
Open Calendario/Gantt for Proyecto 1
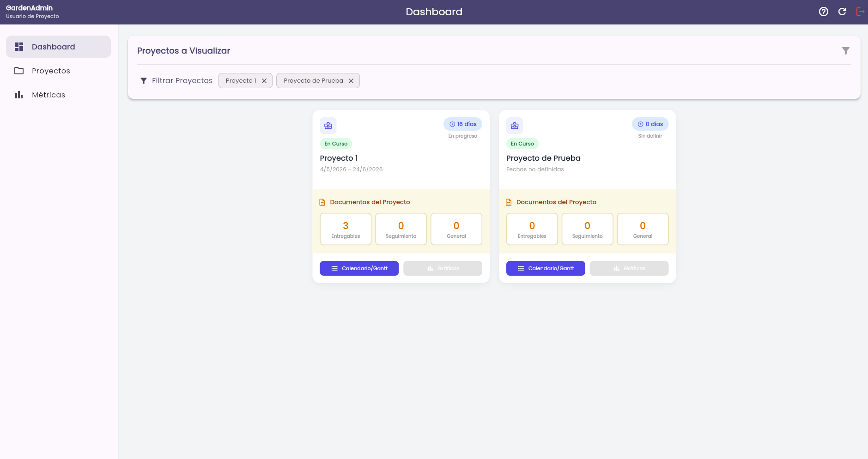(359, 268)
